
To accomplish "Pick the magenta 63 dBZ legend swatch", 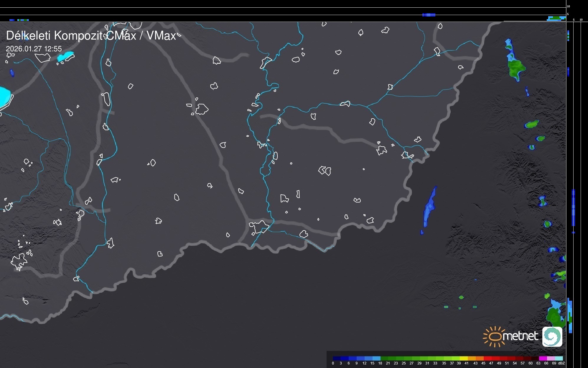I will [543, 358].
